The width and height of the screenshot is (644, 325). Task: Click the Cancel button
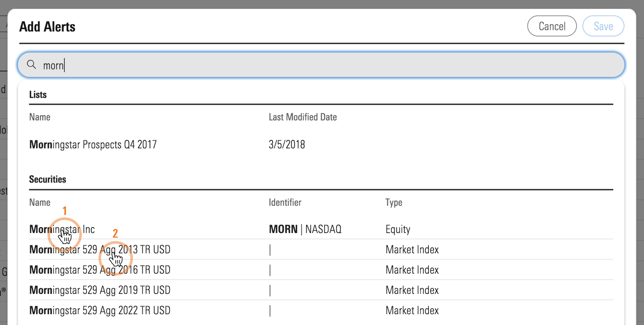[x=552, y=26]
